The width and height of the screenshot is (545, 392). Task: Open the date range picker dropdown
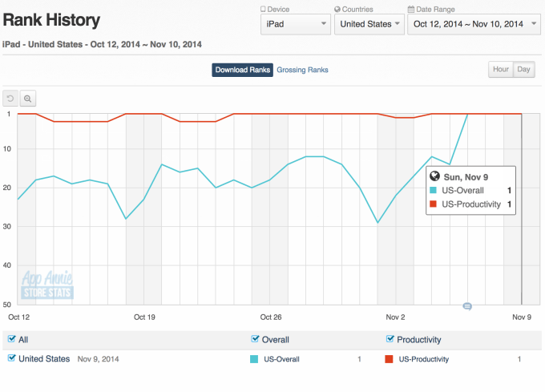pos(472,24)
